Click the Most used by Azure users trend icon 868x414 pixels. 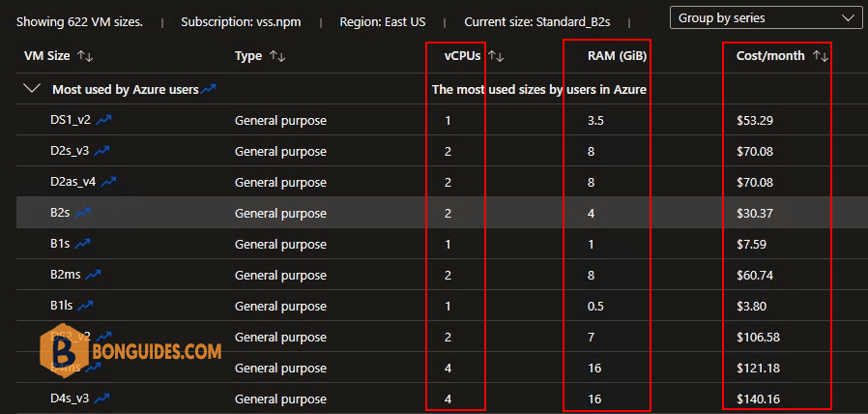pyautogui.click(x=208, y=89)
